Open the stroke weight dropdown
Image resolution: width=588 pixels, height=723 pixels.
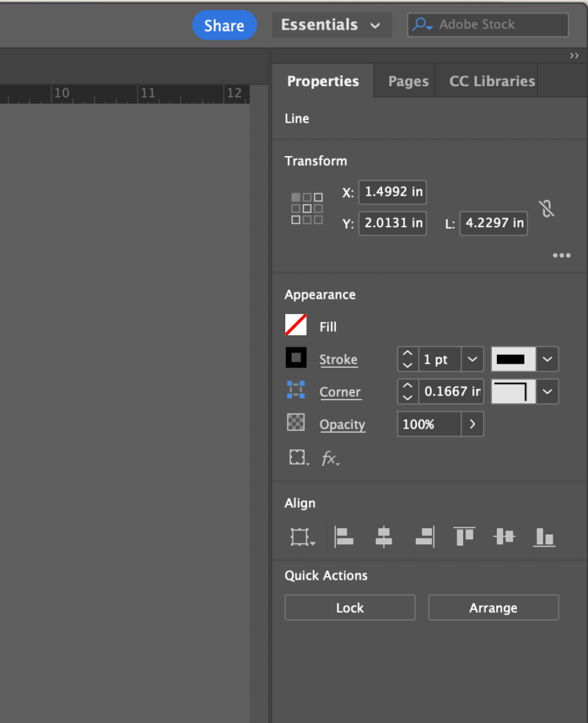[x=471, y=359]
